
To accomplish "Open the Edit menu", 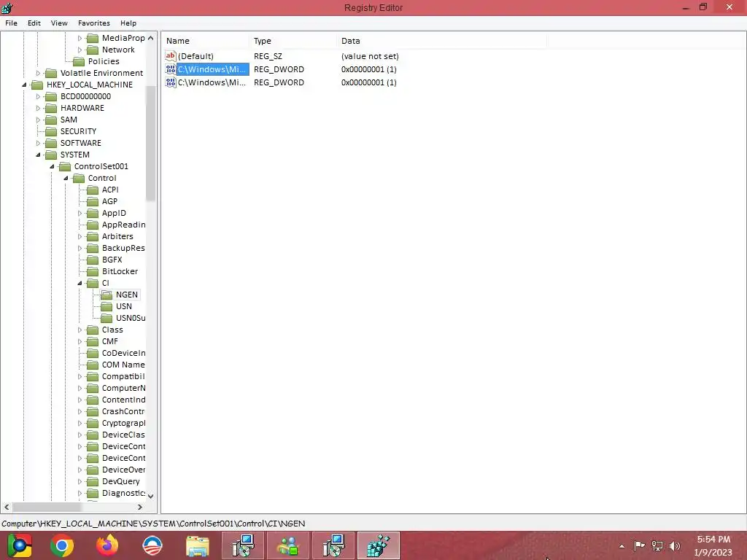I will [34, 23].
